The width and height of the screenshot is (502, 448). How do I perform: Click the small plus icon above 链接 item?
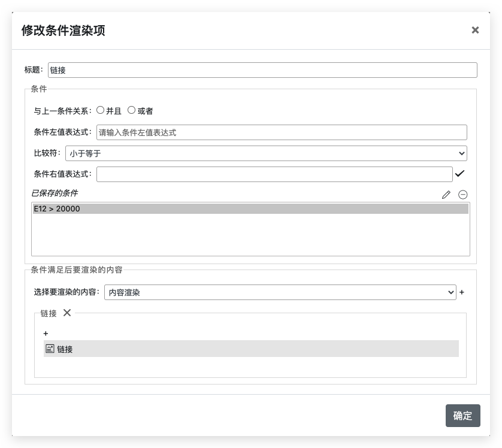[46, 334]
